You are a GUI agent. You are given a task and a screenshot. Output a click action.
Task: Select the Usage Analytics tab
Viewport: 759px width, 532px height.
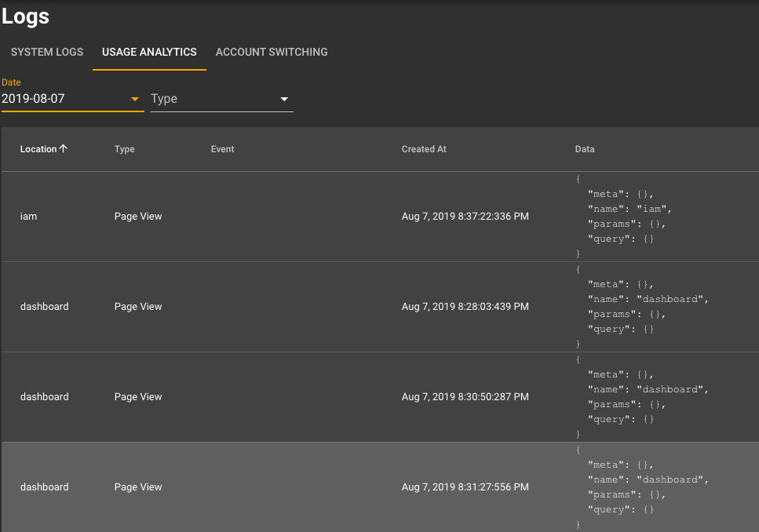pyautogui.click(x=149, y=53)
